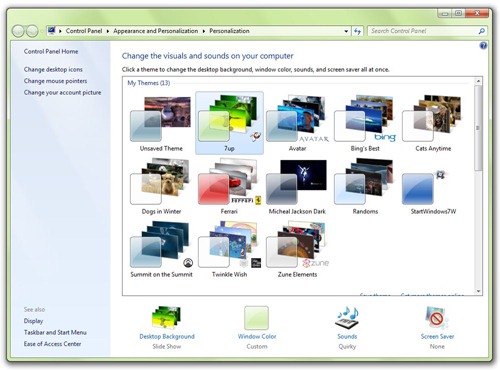The image size is (500, 370).
Task: Refresh the address bar location
Action: pos(357,31)
